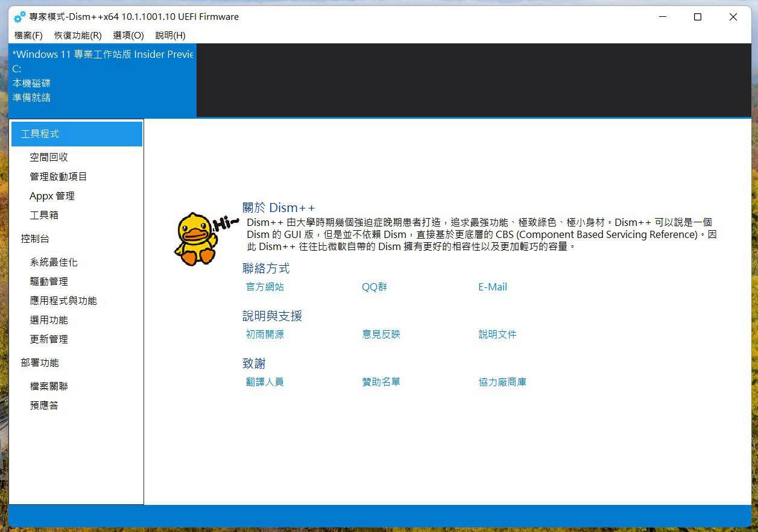The height and width of the screenshot is (532, 758).
Task: Open the 檔案(F) menu
Action: [x=28, y=35]
